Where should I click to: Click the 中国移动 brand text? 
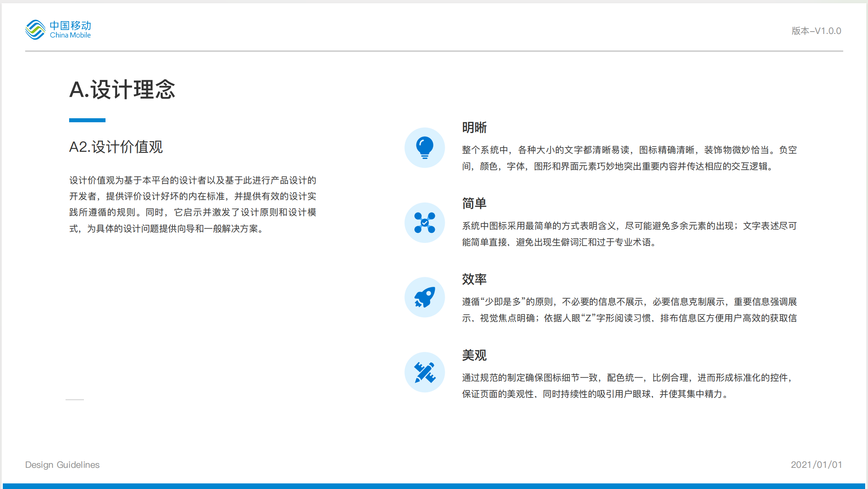click(70, 26)
